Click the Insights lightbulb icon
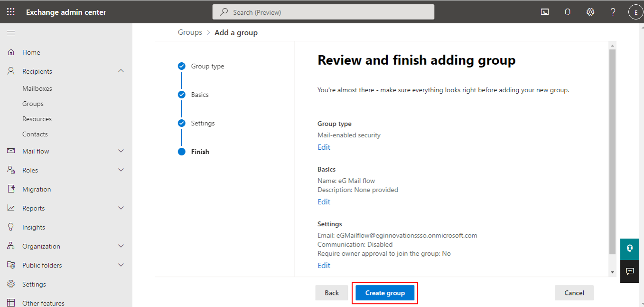This screenshot has width=644, height=307. (11, 227)
